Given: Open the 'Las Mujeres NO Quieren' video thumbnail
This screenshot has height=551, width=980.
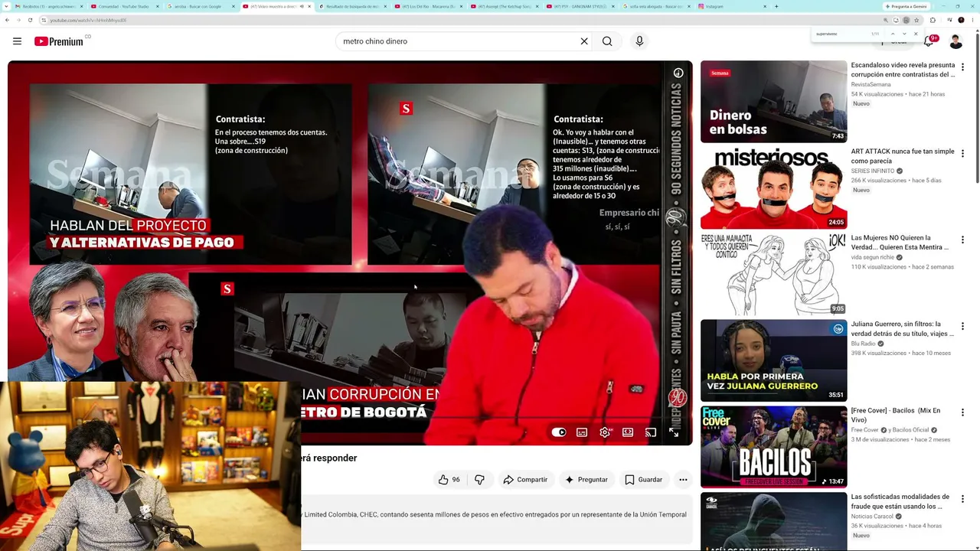Looking at the screenshot, I should 773,274.
